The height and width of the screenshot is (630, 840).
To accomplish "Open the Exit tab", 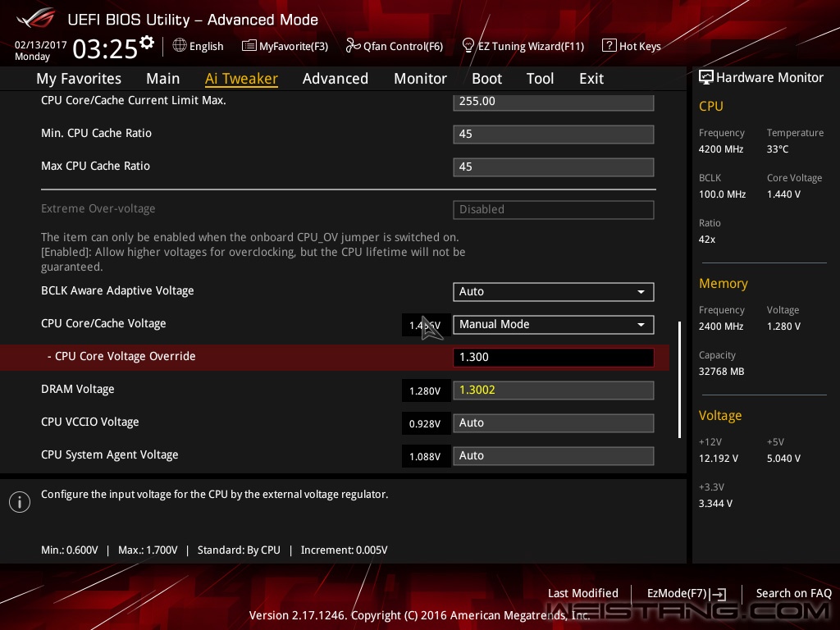I will pos(591,78).
